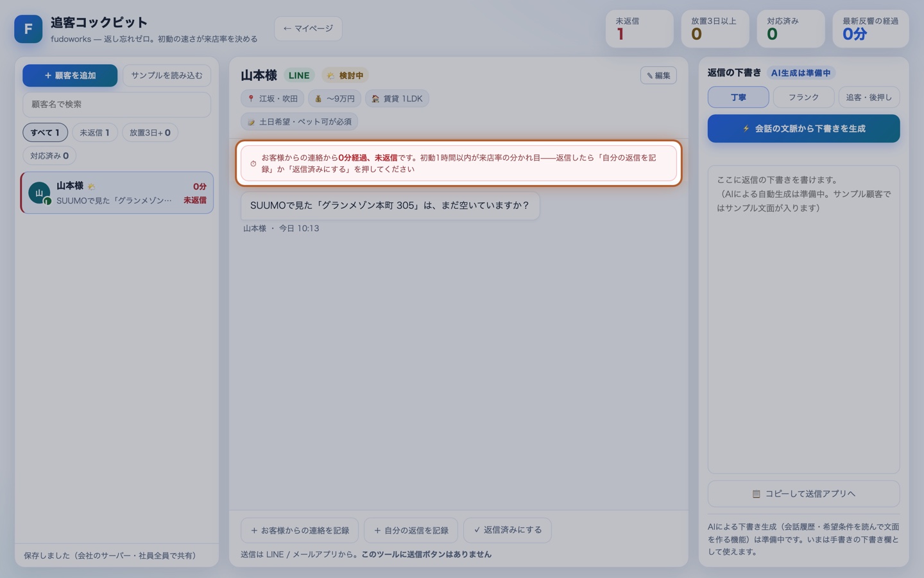Click the weather icon in the 検討中 badge
This screenshot has width=924, height=578.
[x=330, y=76]
